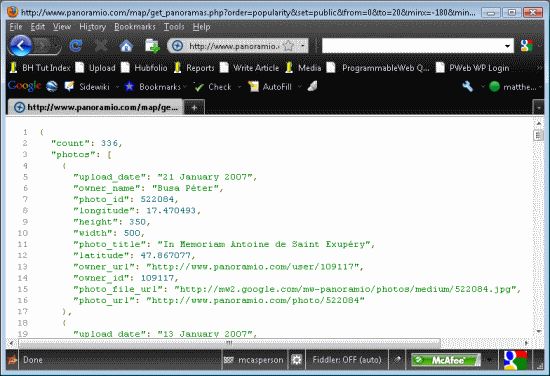This screenshot has width=550, height=376.
Task: Open the Write Article bookmark
Action: 249,68
